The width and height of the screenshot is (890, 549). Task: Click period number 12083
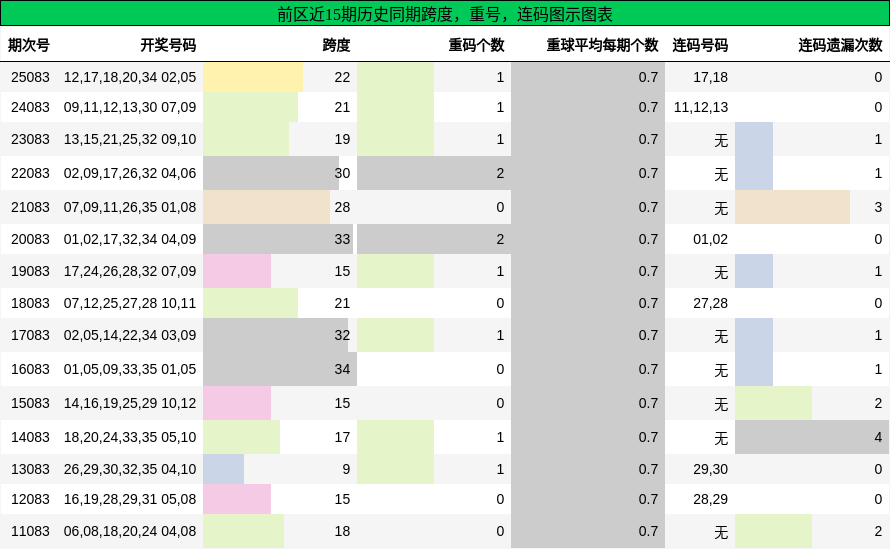[x=30, y=499]
